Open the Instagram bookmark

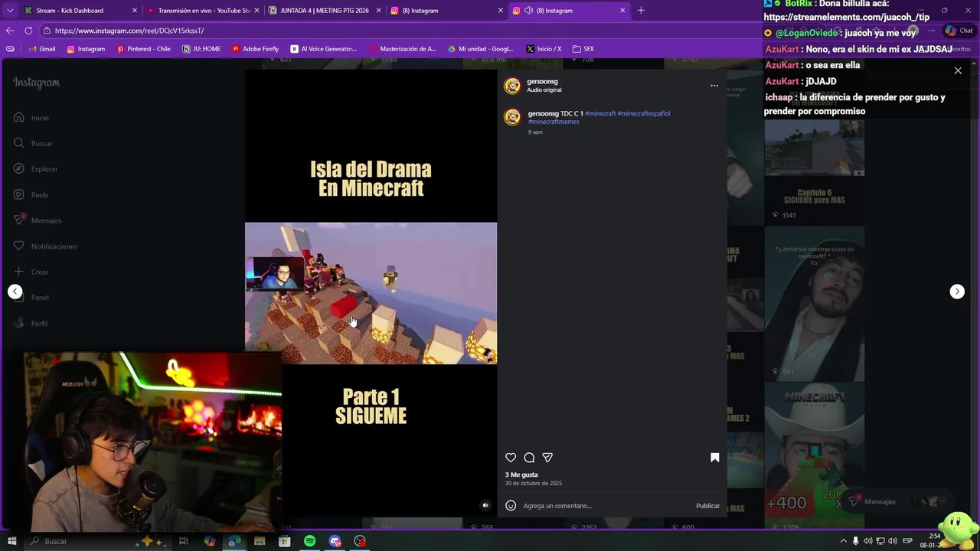(86, 49)
